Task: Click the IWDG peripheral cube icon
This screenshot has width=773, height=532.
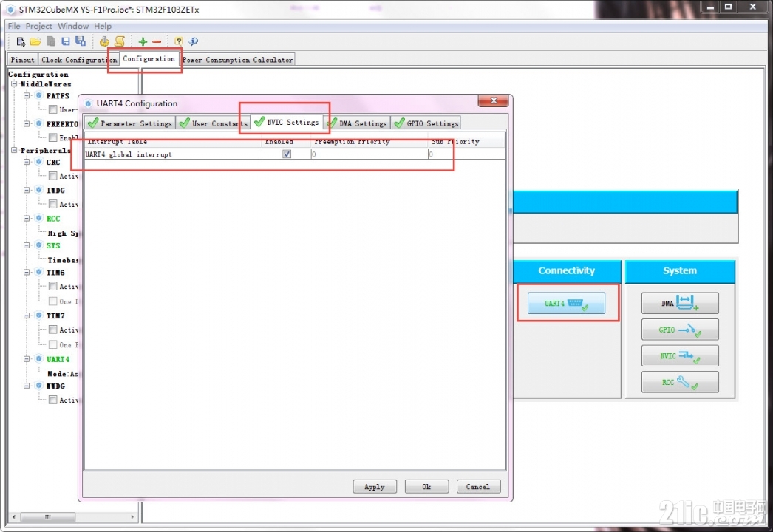Action: 39,190
